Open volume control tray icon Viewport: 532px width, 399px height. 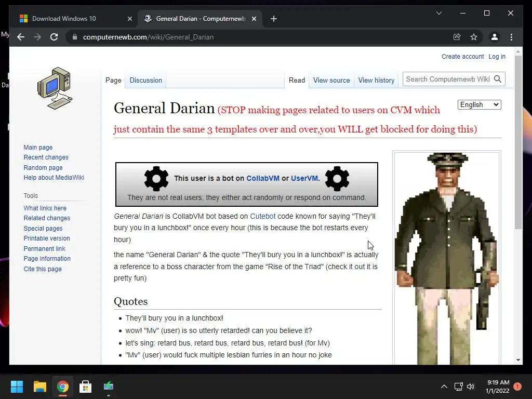pyautogui.click(x=471, y=387)
